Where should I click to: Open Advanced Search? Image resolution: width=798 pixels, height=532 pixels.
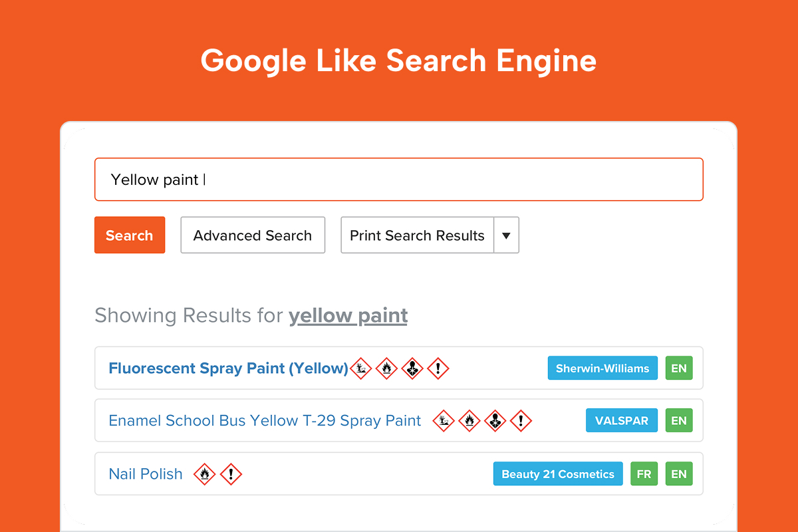(x=253, y=235)
